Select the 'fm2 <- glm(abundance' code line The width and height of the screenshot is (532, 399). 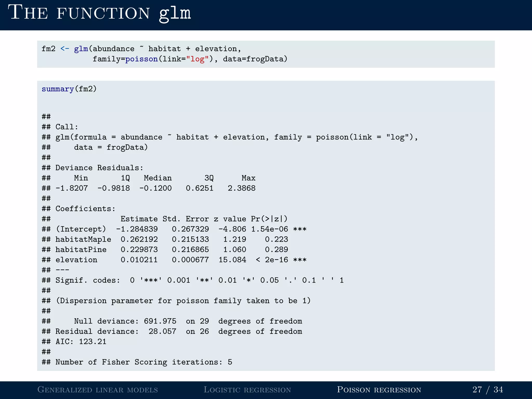pos(141,49)
